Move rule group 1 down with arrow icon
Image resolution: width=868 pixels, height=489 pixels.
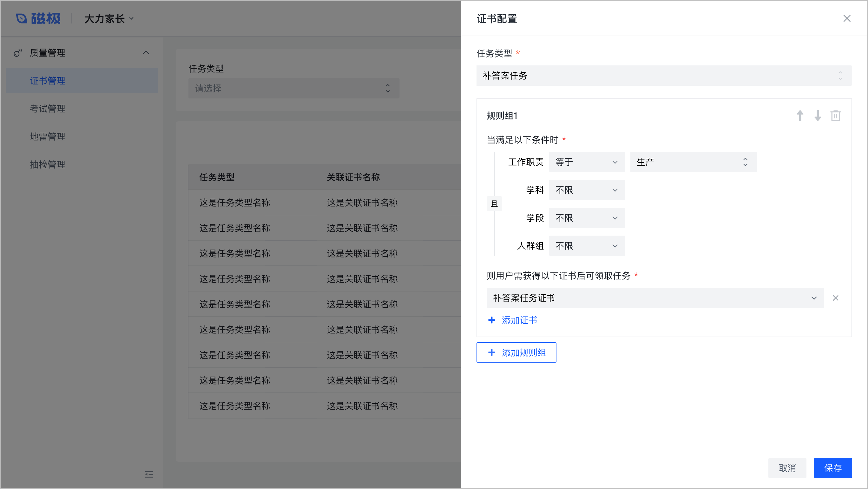coord(818,116)
